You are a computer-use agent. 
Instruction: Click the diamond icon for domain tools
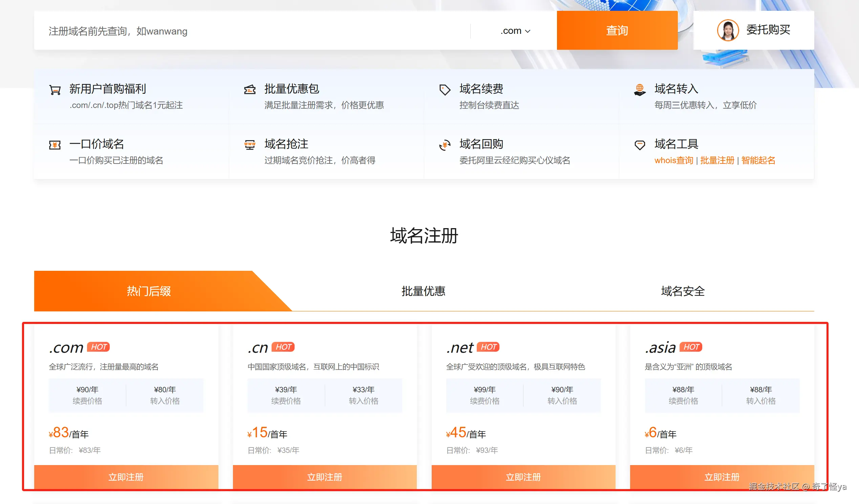[640, 145]
